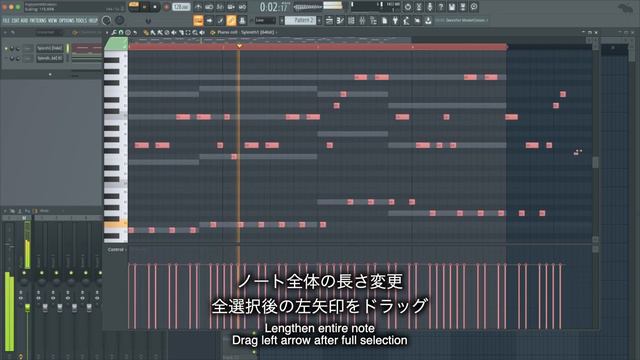Image resolution: width=640 pixels, height=360 pixels.
Task: Click the speech bubble icon in top toolbar
Action: [x=473, y=7]
